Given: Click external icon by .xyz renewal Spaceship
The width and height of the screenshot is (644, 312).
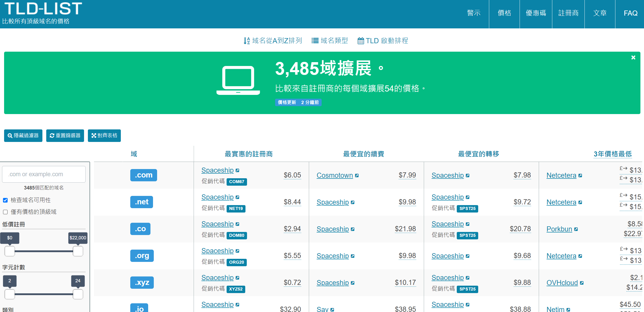Looking at the screenshot, I should click(353, 283).
